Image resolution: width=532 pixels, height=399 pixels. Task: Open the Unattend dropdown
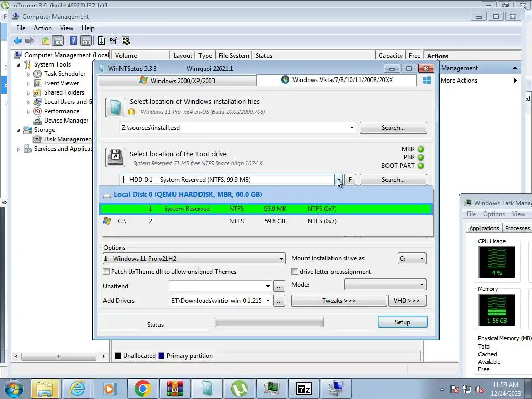coord(268,286)
